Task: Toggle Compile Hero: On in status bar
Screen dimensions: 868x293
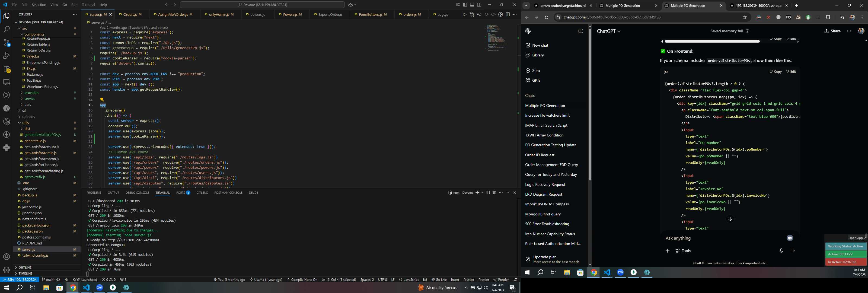Action: tap(302, 279)
